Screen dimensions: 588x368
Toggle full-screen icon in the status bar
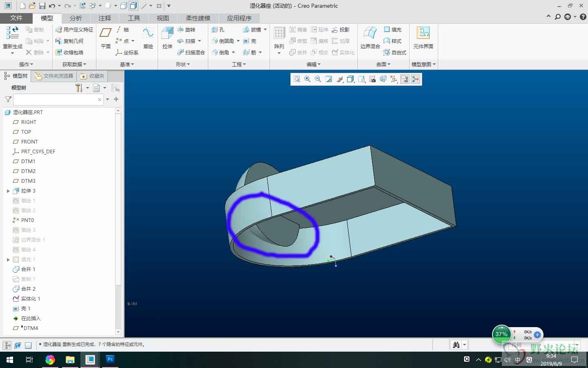click(28, 345)
